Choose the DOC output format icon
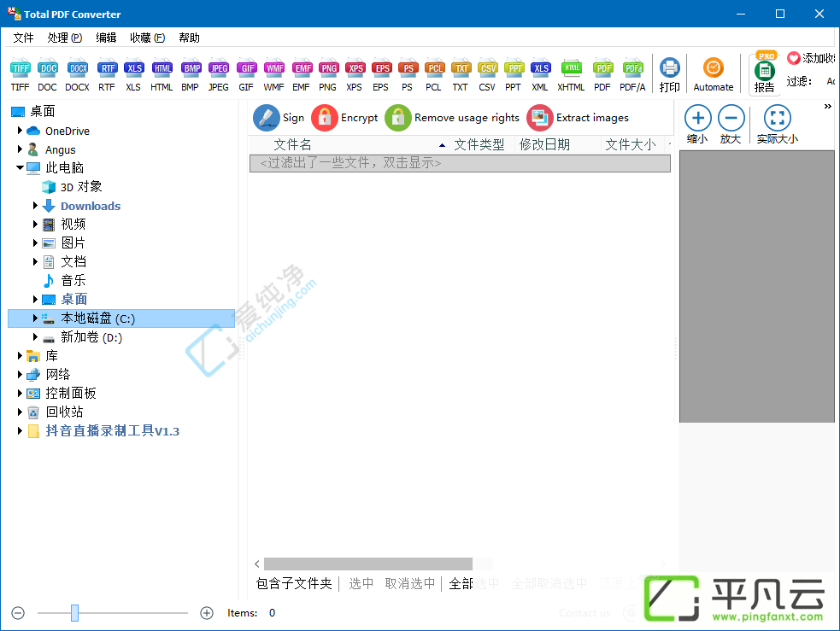Screen dimensions: 840x631 click(47, 75)
